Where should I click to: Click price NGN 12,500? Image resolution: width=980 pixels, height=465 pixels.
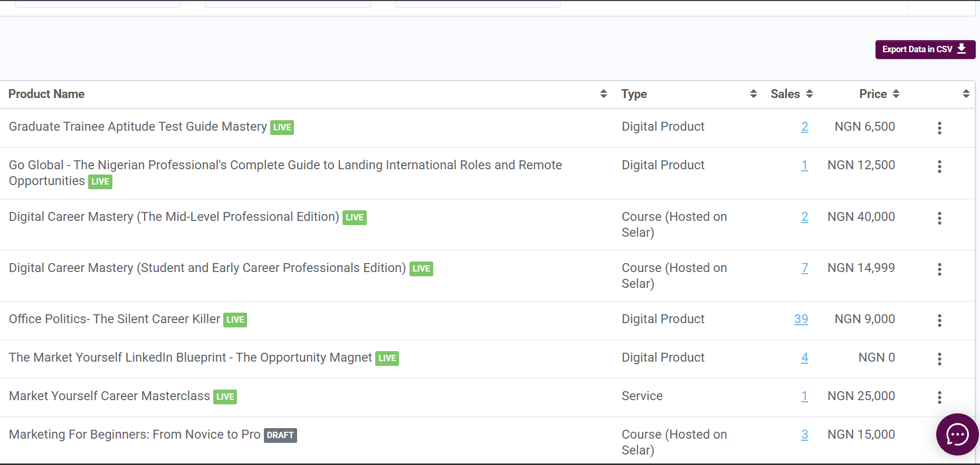[x=861, y=165]
